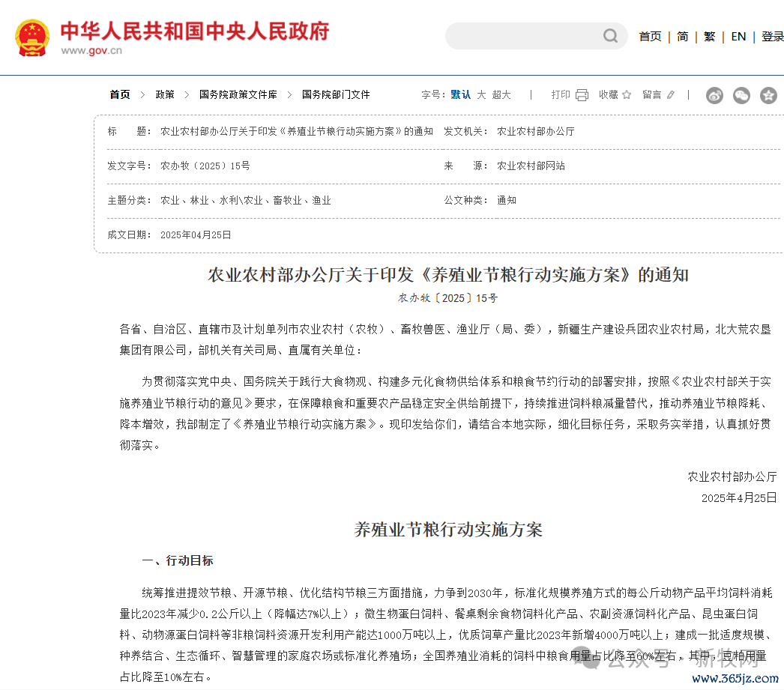Share the page to Weibo
Screen dimensions: 784x690
pyautogui.click(x=714, y=95)
